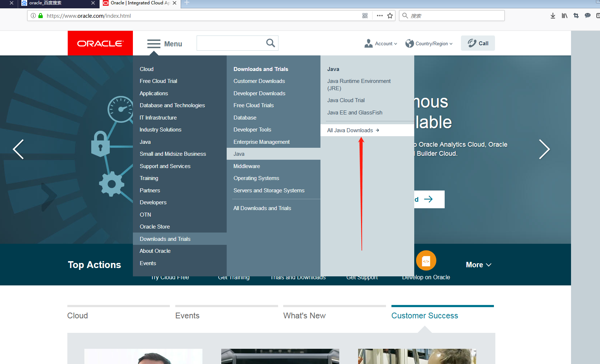
Task: Open page actions three-dot icon
Action: pos(379,16)
